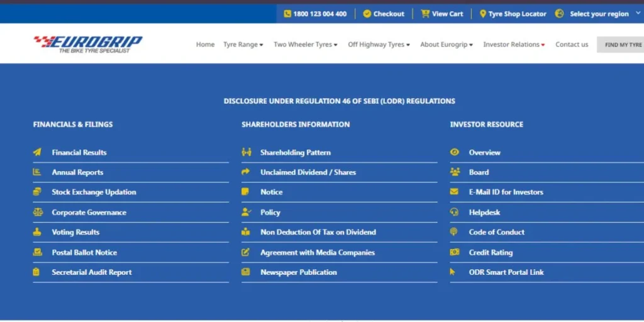
Task: Click the eye icon beside Overview
Action: (454, 152)
